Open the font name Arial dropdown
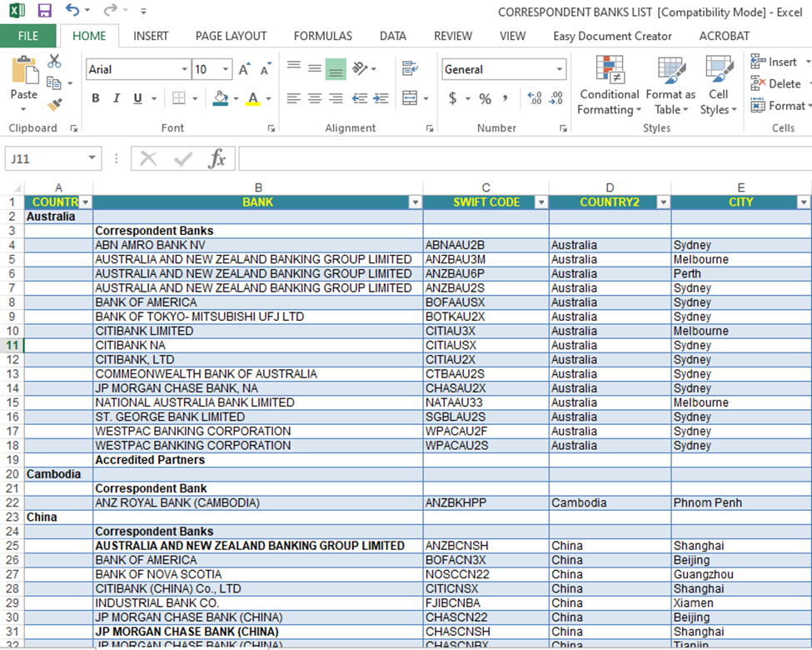The width and height of the screenshot is (812, 650). pyautogui.click(x=184, y=69)
